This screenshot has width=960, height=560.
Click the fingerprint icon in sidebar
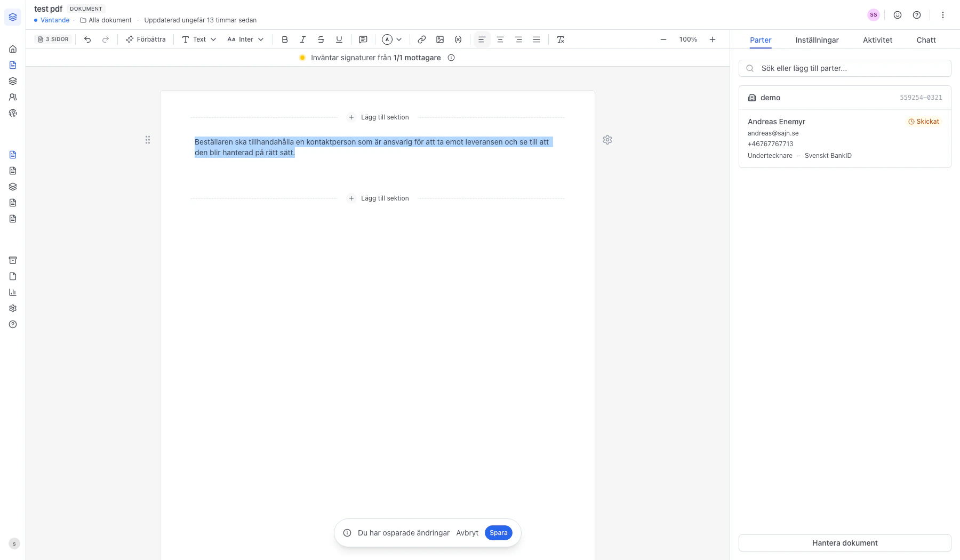pos(13,113)
